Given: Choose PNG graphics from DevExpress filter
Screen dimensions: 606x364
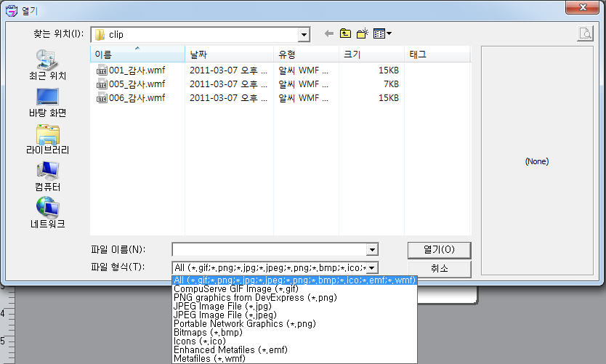Looking at the screenshot, I should coord(294,298).
